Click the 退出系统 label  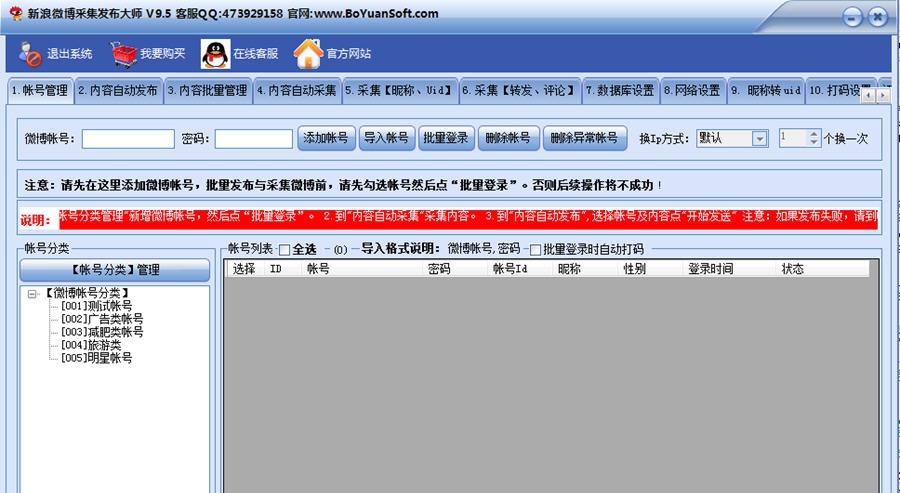[69, 54]
